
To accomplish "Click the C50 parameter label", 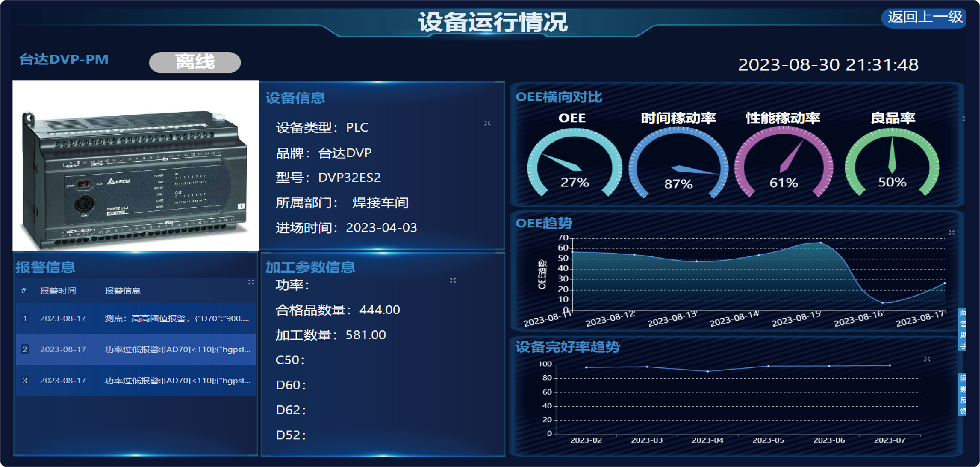I will tap(290, 360).
